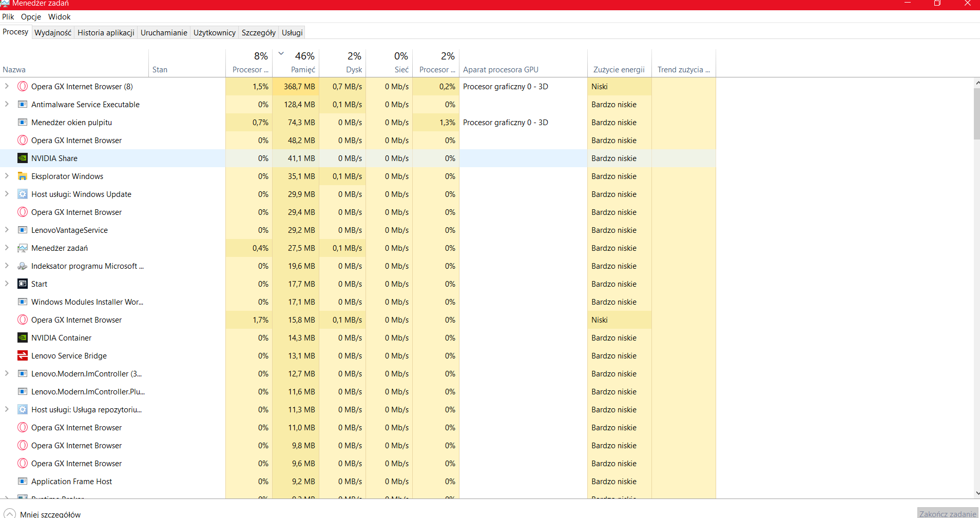Screen dimensions: 980x518
Task: Sort by Sieć 0% column header
Action: point(389,63)
